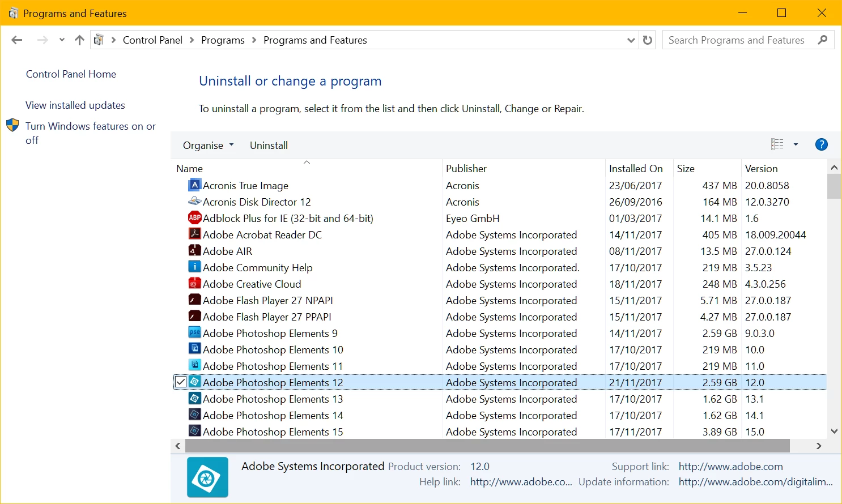Select Acronis True Image program name
The width and height of the screenshot is (842, 504).
tap(245, 185)
